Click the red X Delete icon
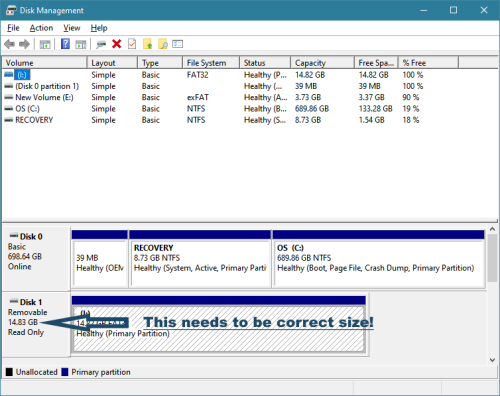Viewport: 500px width, 396px height. (116, 44)
